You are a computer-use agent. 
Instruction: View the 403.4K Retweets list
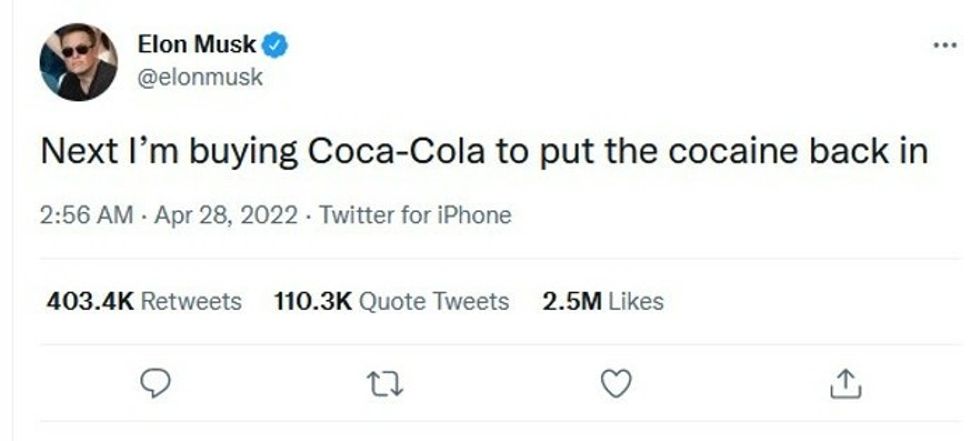tap(144, 301)
